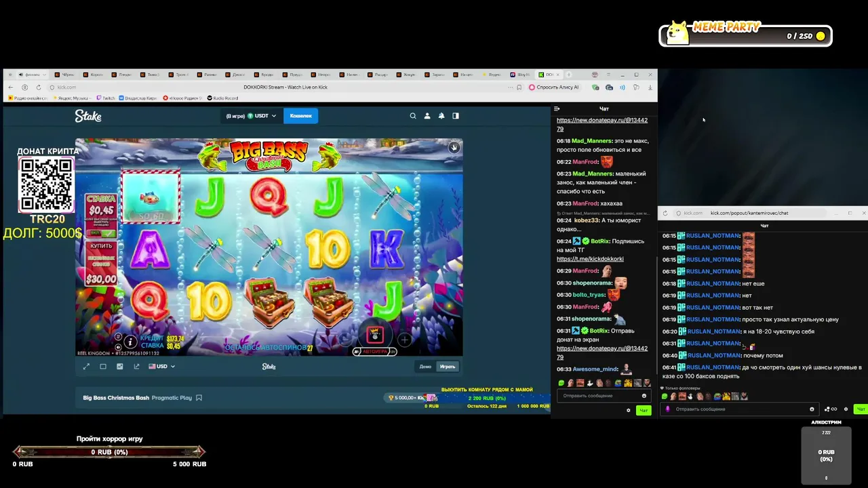Open the Яндекс Музыка bookmark
The height and width of the screenshot is (488, 868).
pyautogui.click(x=73, y=98)
